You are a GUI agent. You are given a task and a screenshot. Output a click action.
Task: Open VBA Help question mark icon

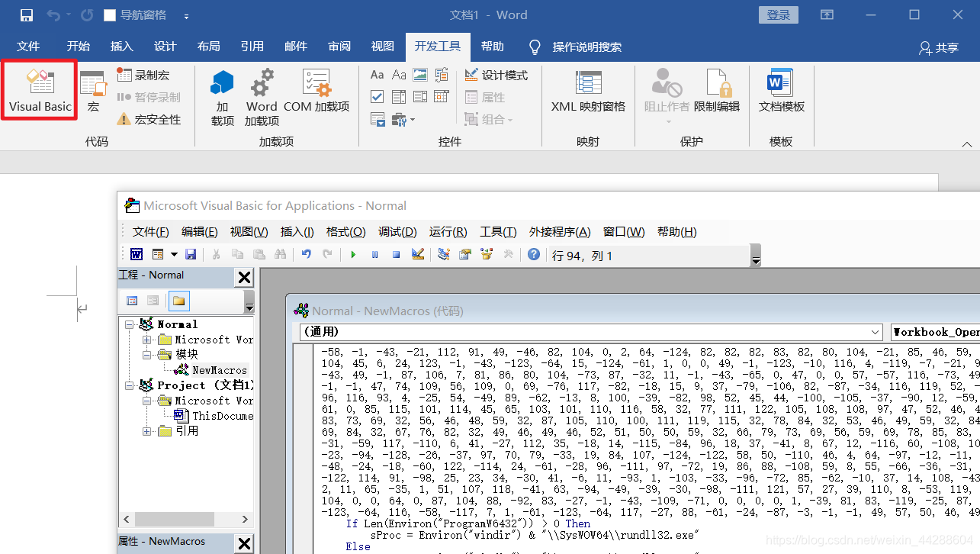[534, 255]
